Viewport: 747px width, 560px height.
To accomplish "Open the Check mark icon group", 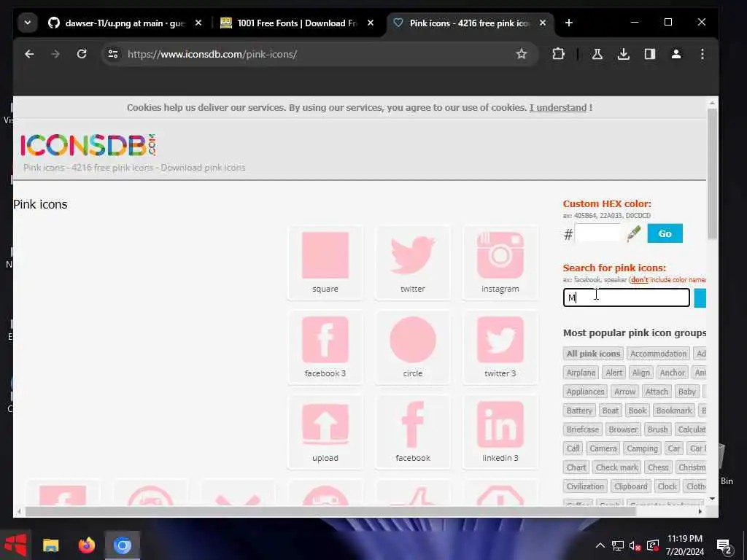I will pyautogui.click(x=616, y=467).
